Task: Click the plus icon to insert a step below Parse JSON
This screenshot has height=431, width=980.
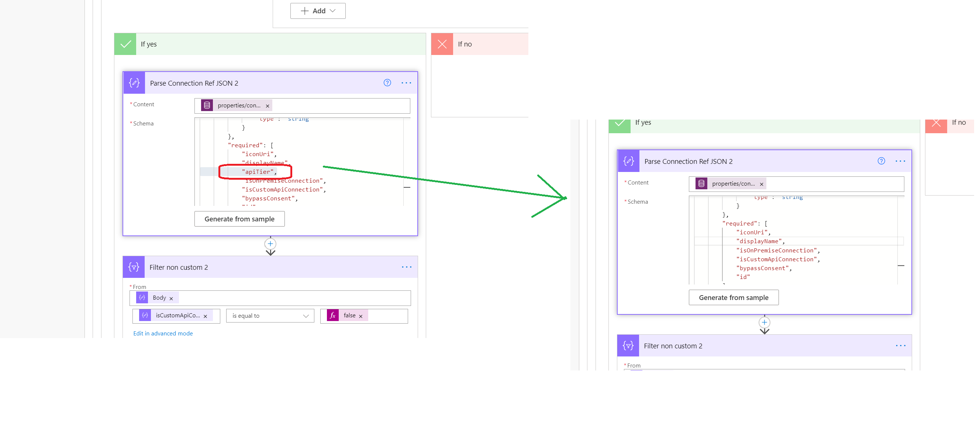Action: tap(270, 244)
